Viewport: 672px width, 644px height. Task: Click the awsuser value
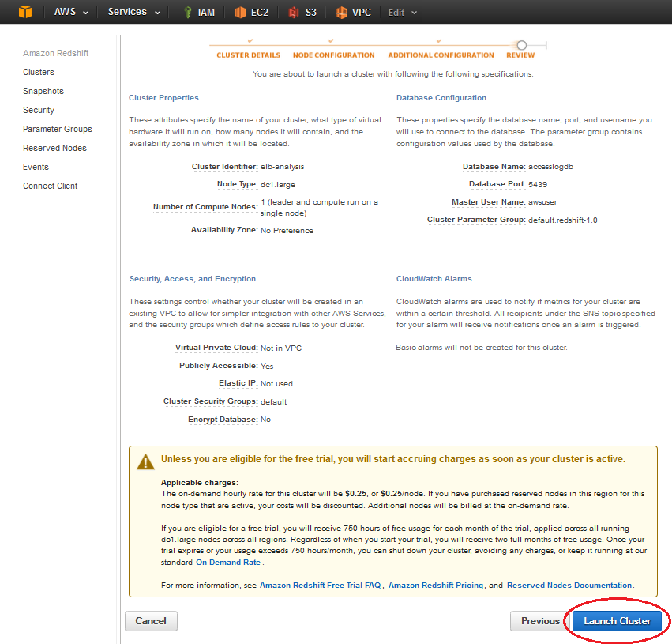(x=542, y=202)
